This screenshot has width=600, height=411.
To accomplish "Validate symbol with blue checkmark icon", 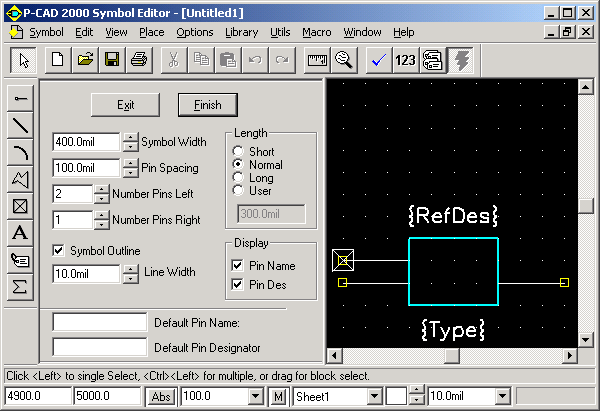I will coord(379,60).
